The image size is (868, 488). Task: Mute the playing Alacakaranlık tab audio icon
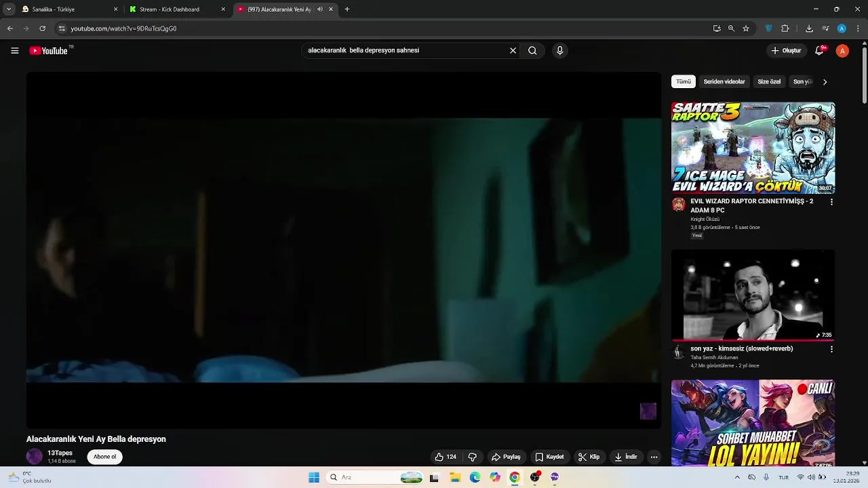coord(320,9)
